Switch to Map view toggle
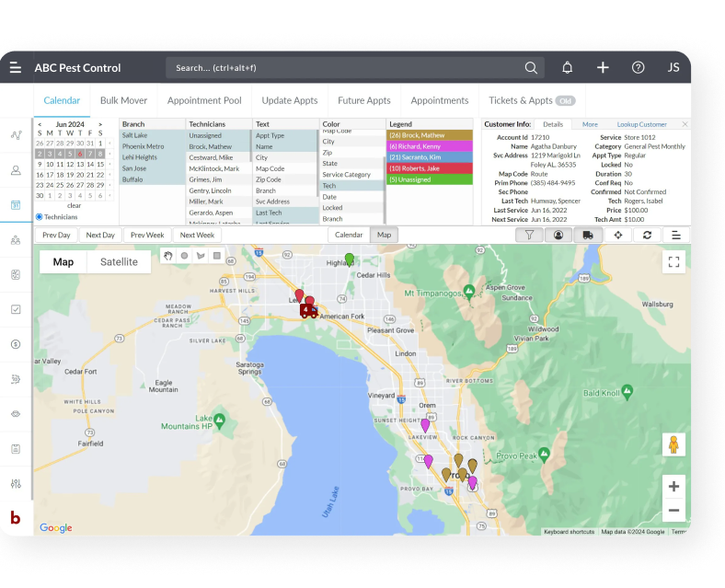Screen dimensions: 725x588 coord(384,235)
